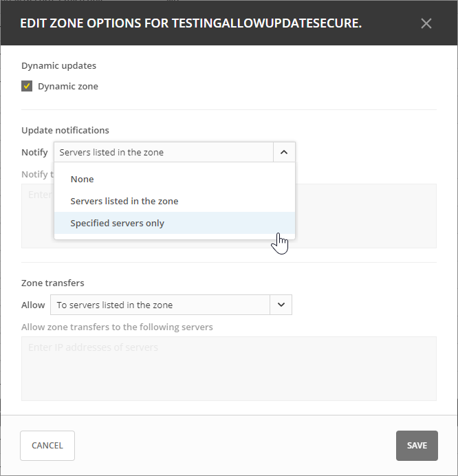Image resolution: width=458 pixels, height=476 pixels.
Task: Click the Allow field label
Action: (x=33, y=305)
